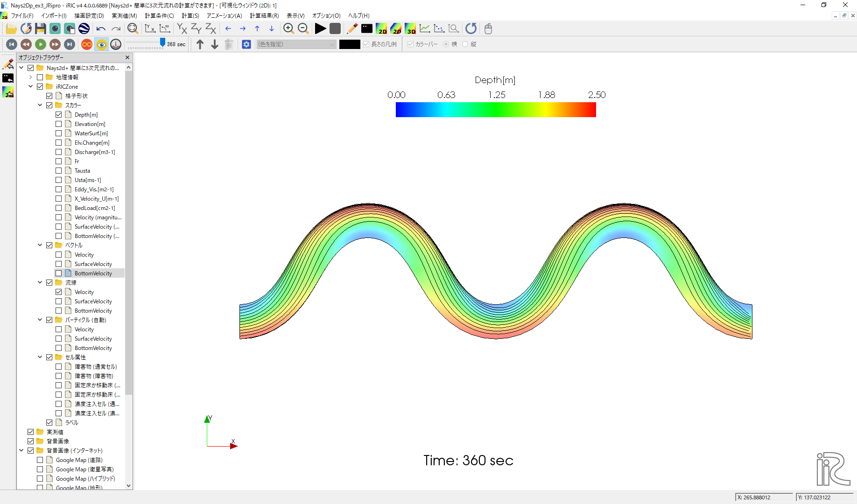Jump to the first animation step

(x=12, y=44)
